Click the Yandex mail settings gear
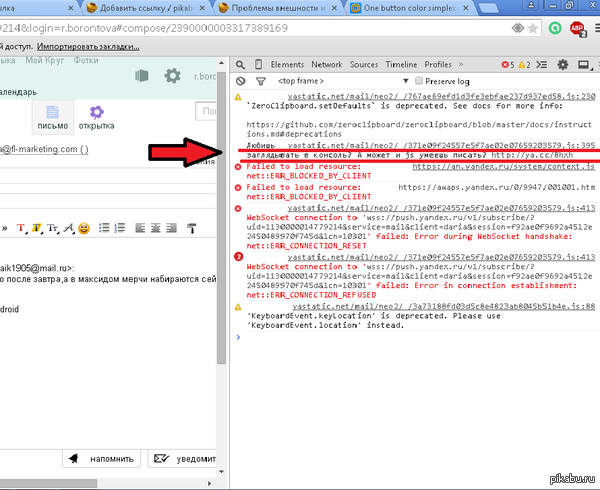Screen dimensions: 600x490 coord(172,75)
